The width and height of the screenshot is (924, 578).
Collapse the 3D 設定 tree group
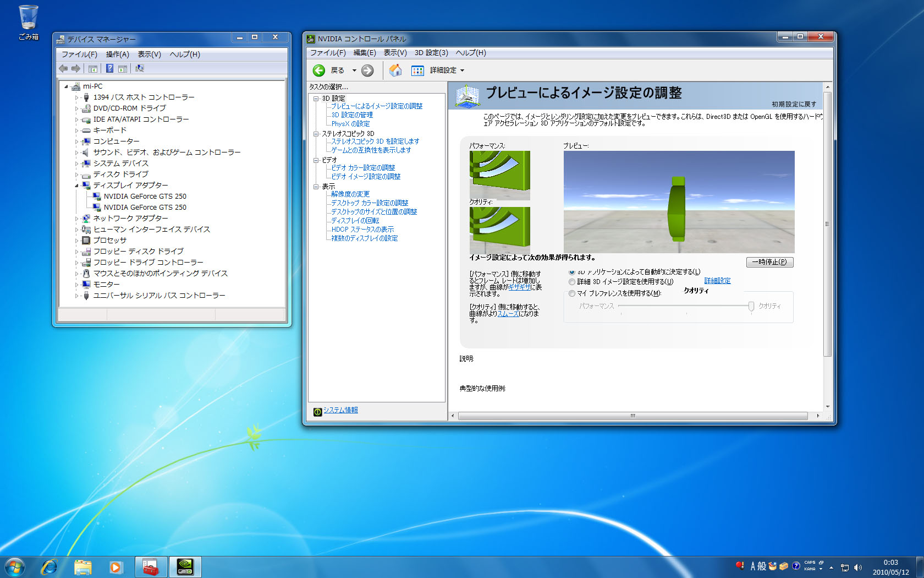316,99
